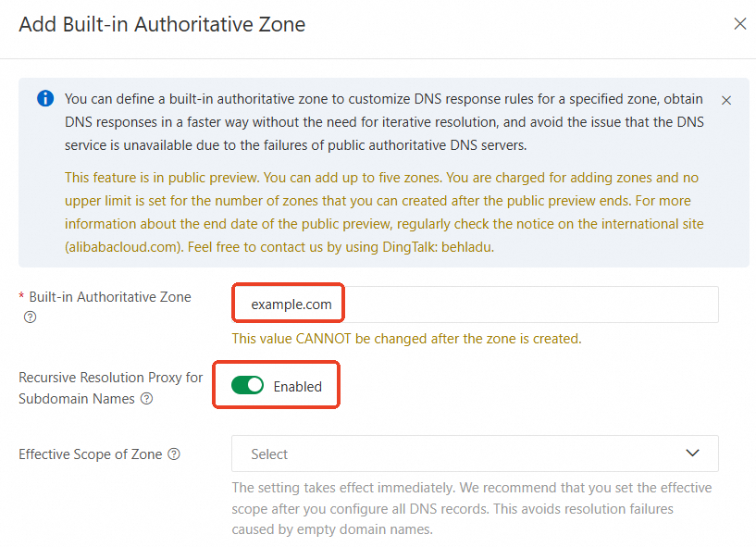
Task: Click help icon beside Effective Scope of Zone
Action: coord(174,454)
